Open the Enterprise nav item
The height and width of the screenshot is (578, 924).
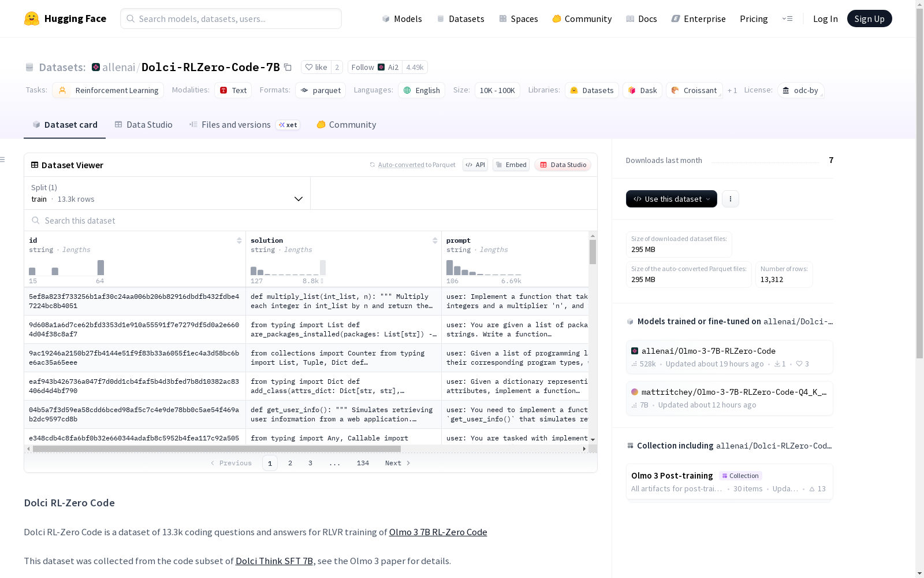tap(698, 18)
